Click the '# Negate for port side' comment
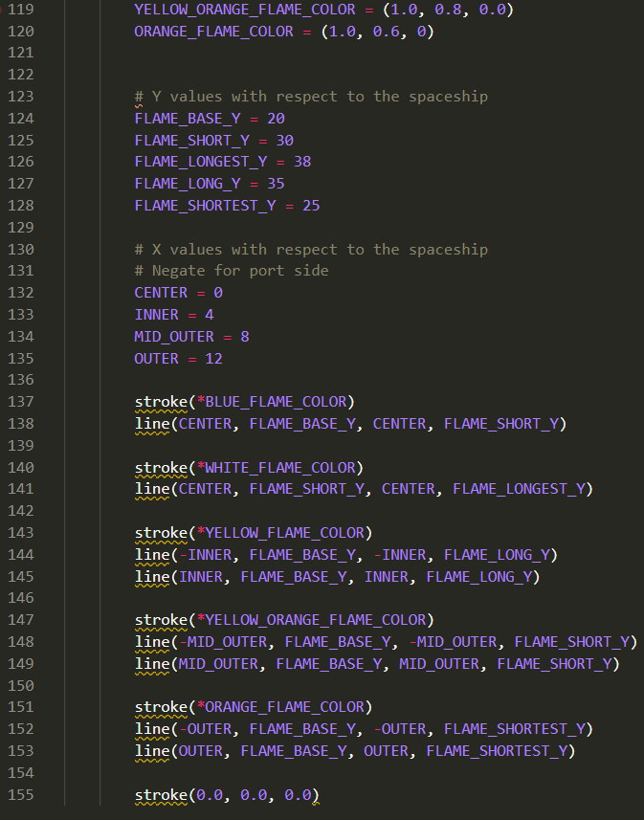This screenshot has width=644, height=820. (232, 271)
